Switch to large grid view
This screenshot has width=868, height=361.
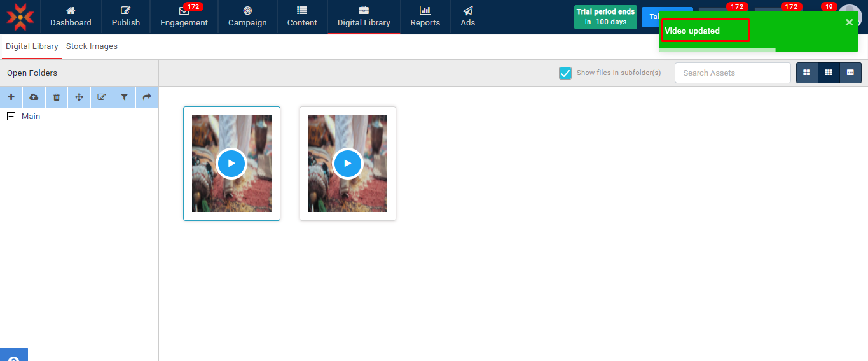tap(807, 73)
